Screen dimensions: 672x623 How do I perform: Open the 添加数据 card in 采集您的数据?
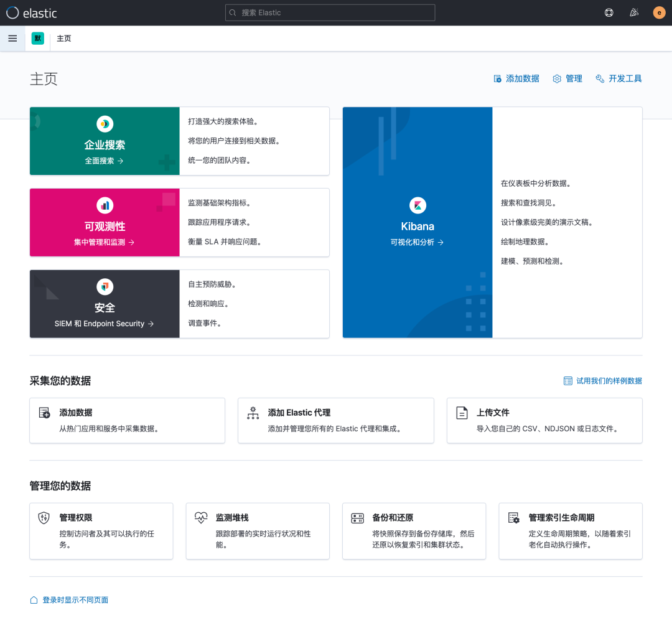(128, 421)
